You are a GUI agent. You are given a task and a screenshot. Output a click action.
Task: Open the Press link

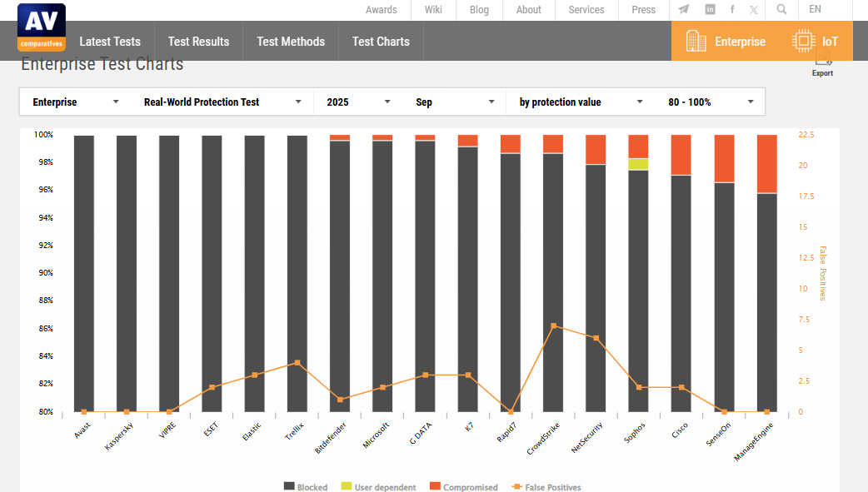point(644,10)
